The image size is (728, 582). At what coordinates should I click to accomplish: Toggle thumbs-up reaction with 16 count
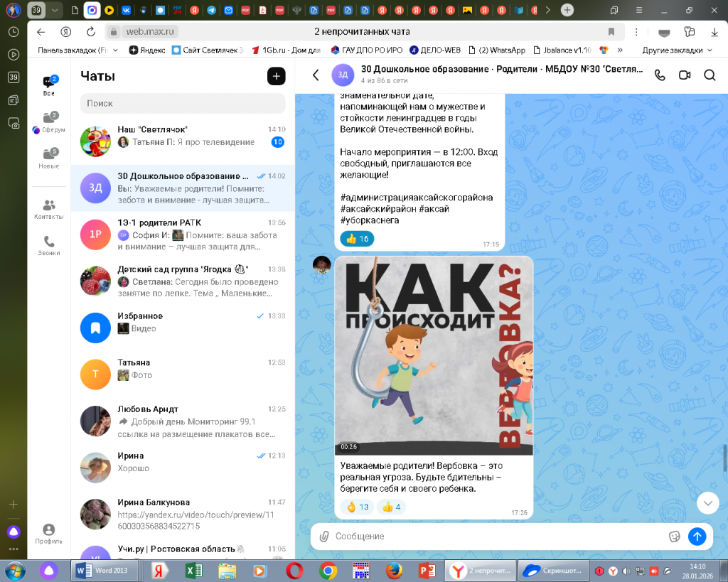pyautogui.click(x=357, y=239)
